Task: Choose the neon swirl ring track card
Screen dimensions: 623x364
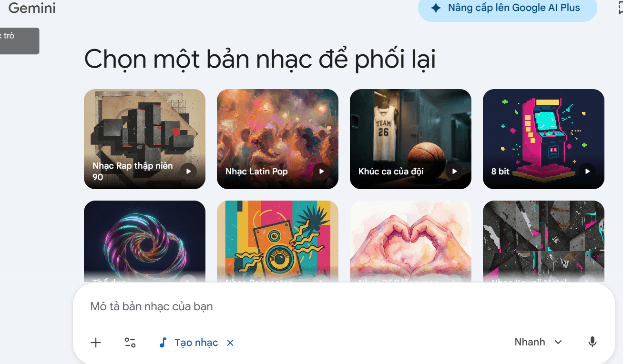Action: point(144,241)
